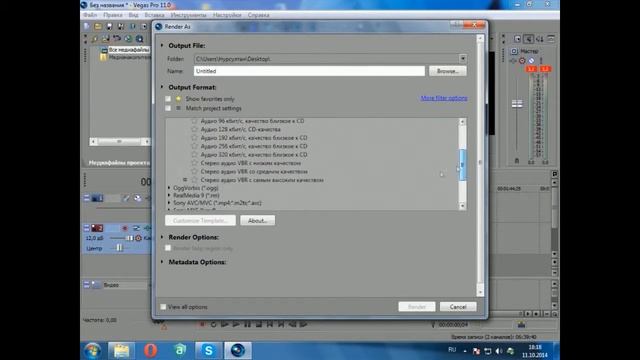Expand the Metadata Options section
The height and width of the screenshot is (360, 640).
point(162,262)
